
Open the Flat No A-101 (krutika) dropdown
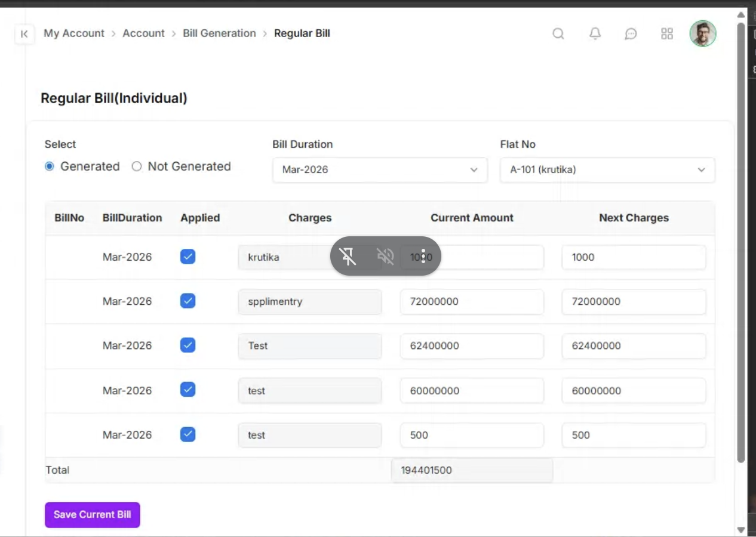607,169
